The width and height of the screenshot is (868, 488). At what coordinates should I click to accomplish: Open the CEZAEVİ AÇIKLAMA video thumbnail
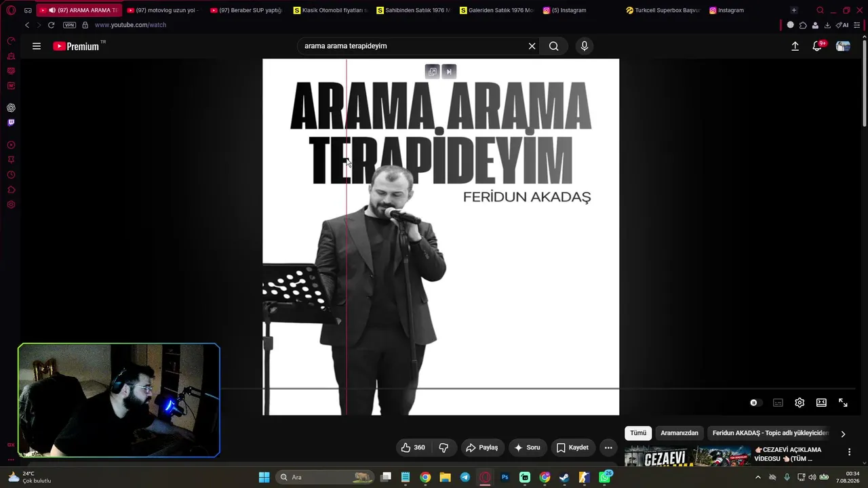[x=688, y=456]
